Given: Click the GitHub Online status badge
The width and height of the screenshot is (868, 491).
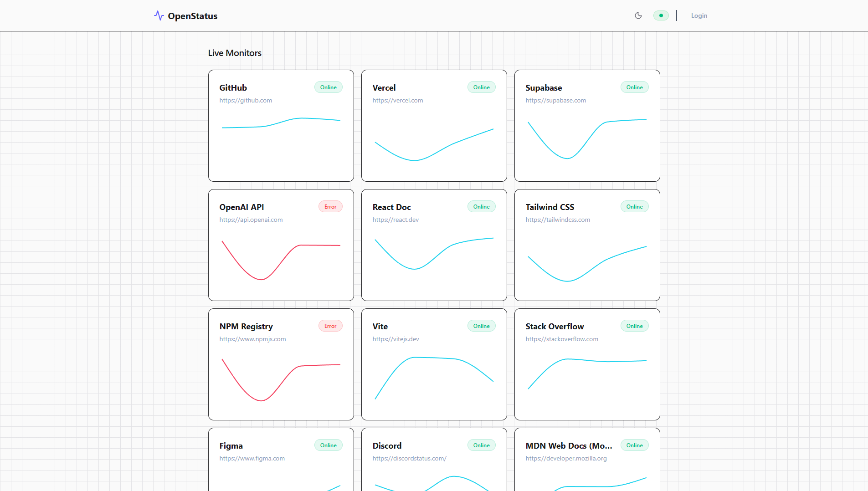Looking at the screenshot, I should pyautogui.click(x=329, y=87).
